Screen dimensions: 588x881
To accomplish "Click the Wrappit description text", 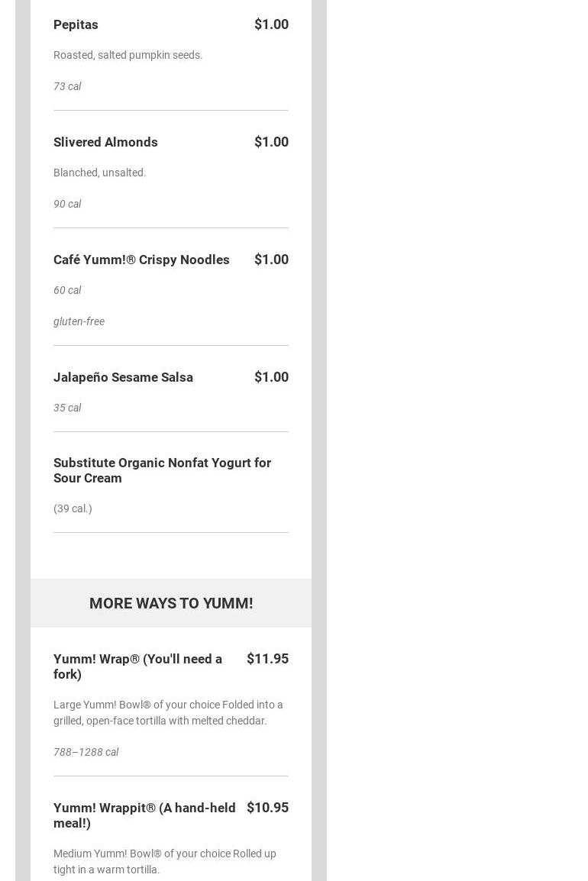I will pyautogui.click(x=164, y=861).
